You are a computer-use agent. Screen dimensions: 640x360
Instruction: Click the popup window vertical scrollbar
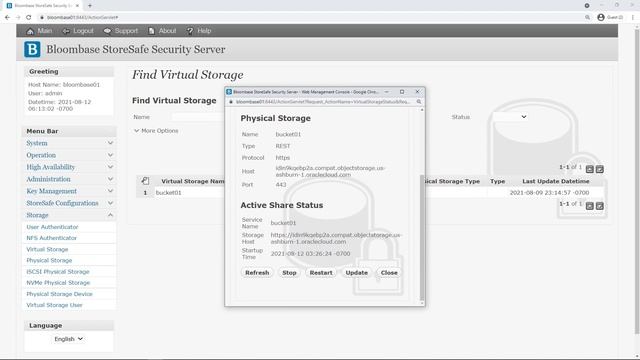pyautogui.click(x=422, y=238)
